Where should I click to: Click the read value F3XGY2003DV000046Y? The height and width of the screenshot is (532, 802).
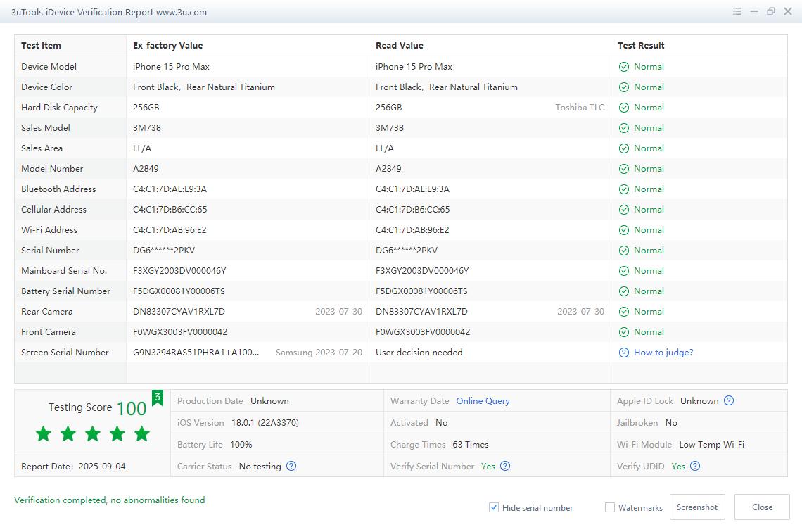pyautogui.click(x=422, y=271)
